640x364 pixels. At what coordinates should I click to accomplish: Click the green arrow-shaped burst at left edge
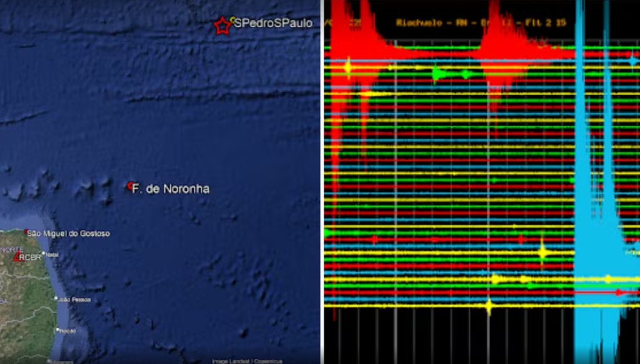pos(329,233)
